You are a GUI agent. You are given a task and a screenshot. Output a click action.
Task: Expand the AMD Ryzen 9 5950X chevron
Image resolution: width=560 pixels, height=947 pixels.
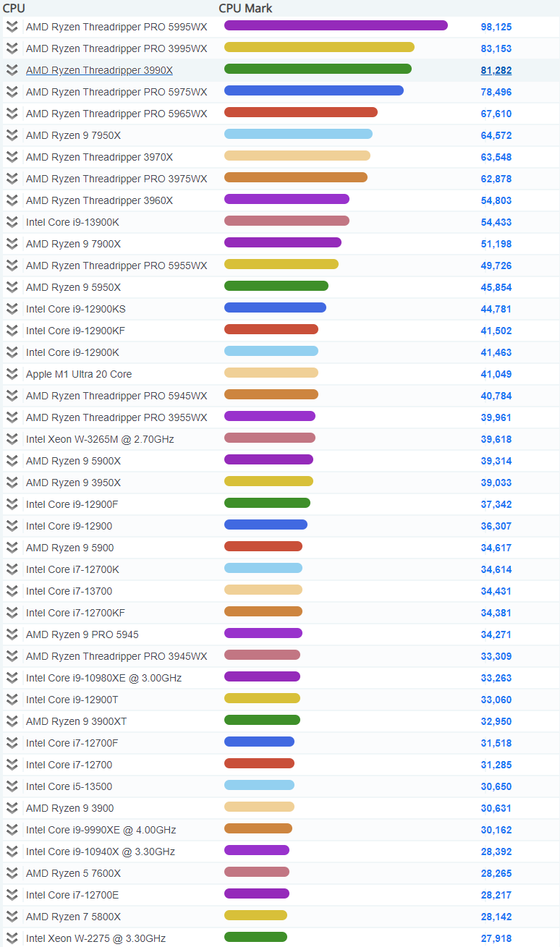pos(12,287)
